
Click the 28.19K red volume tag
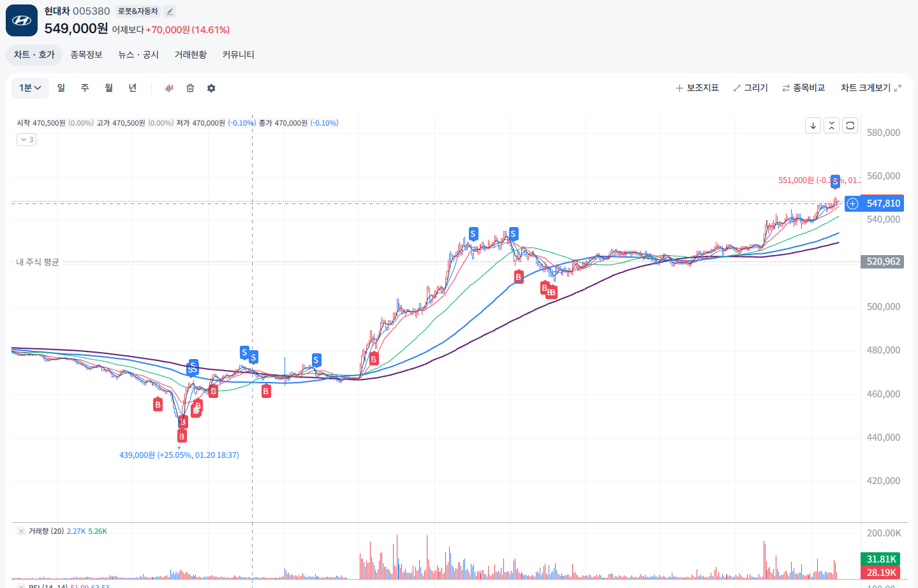880,573
